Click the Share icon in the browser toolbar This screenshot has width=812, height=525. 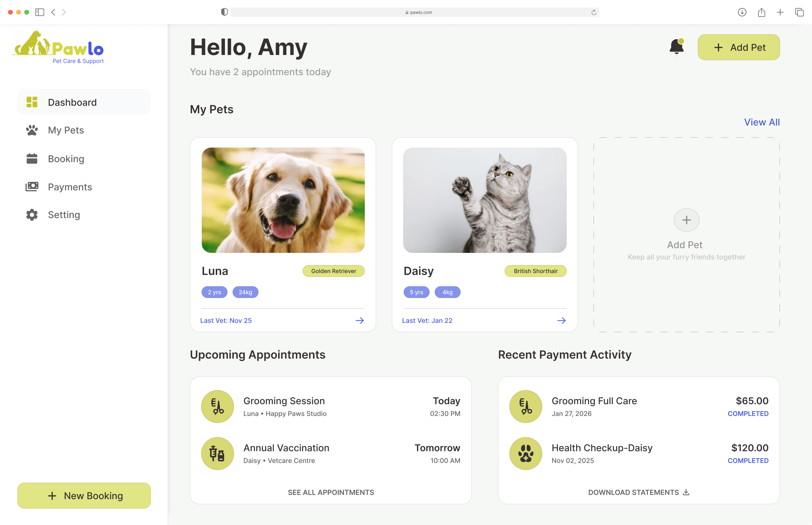(761, 12)
